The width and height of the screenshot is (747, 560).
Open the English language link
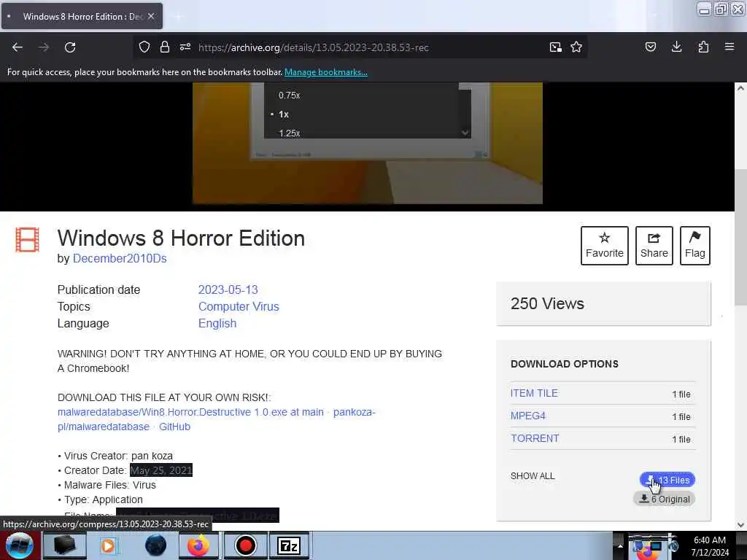coord(217,323)
